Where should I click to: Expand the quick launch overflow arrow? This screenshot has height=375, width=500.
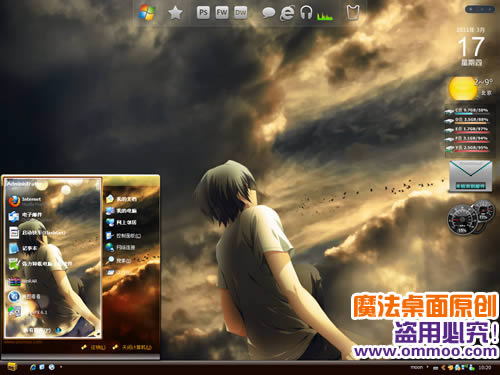click(x=61, y=367)
